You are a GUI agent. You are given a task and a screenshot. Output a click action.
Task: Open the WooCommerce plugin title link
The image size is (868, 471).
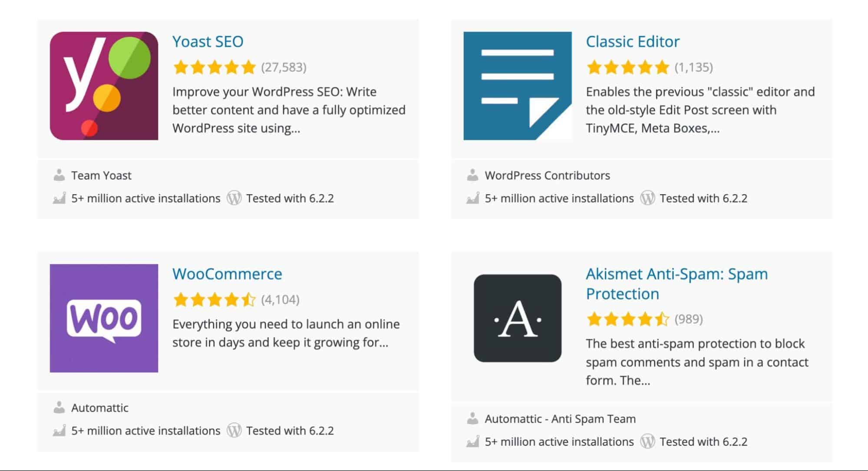pyautogui.click(x=227, y=274)
